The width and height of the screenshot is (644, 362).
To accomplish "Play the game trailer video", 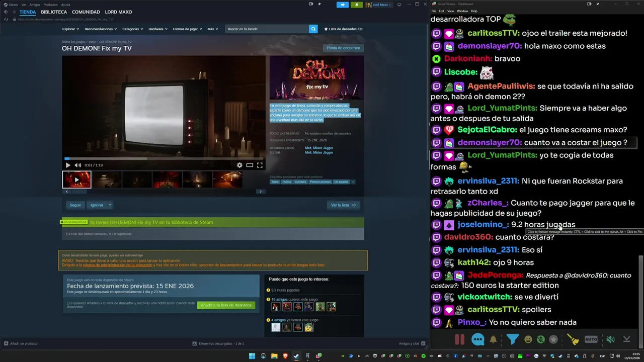I will 68,165.
